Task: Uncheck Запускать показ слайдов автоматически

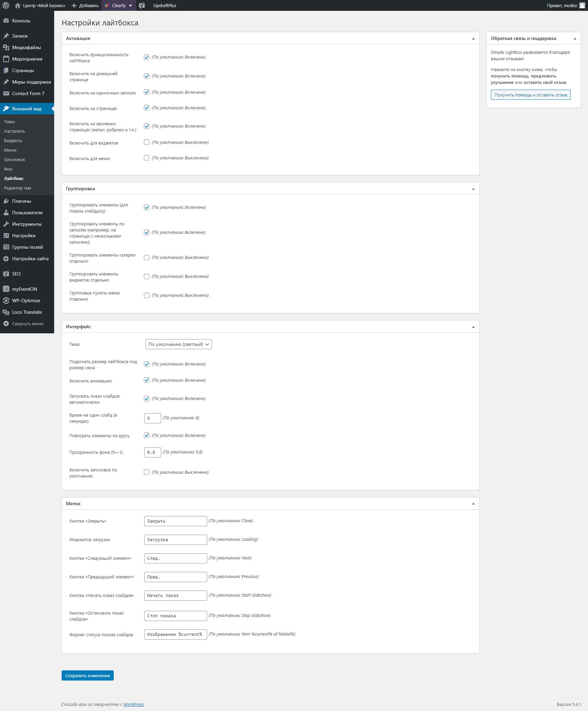Action: pos(146,399)
